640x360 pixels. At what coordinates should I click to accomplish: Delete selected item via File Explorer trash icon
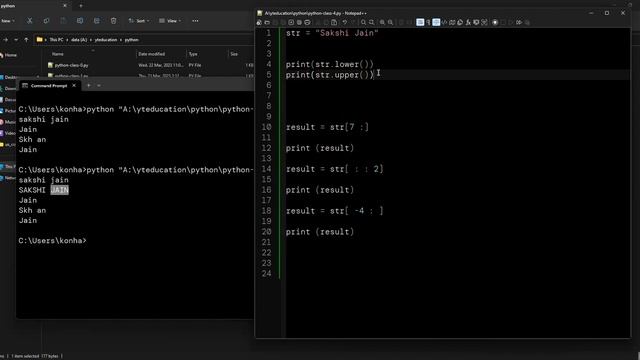pyautogui.click(x=113, y=20)
